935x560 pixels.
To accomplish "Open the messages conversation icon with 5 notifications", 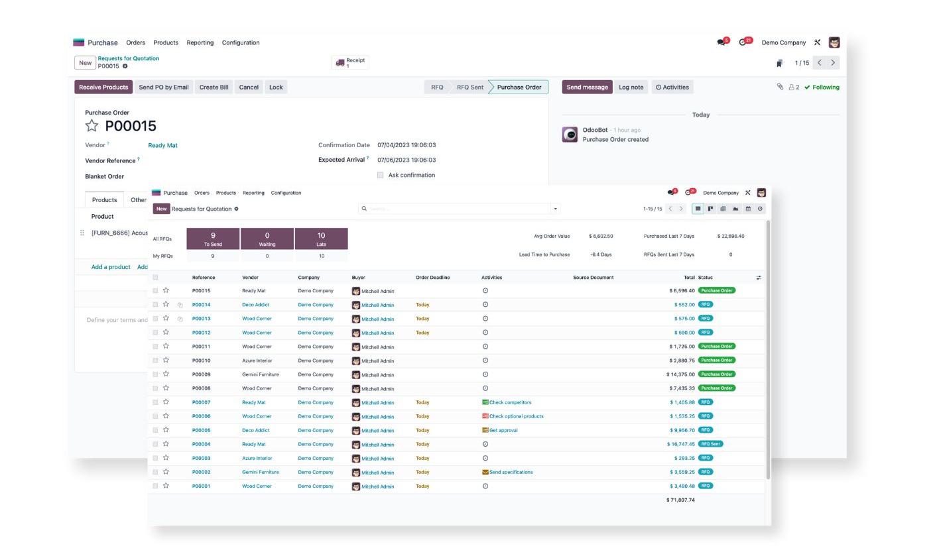I will (x=720, y=41).
